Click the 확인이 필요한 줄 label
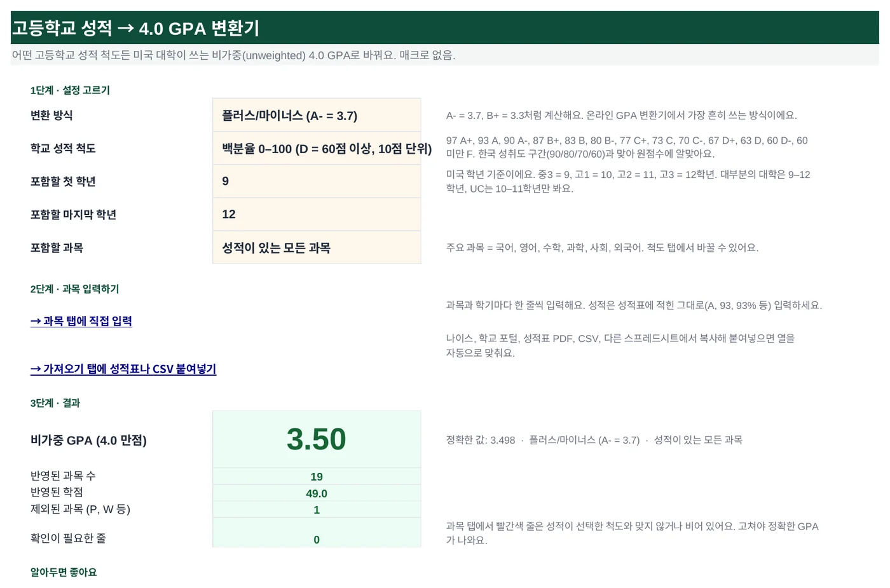 [x=68, y=538]
